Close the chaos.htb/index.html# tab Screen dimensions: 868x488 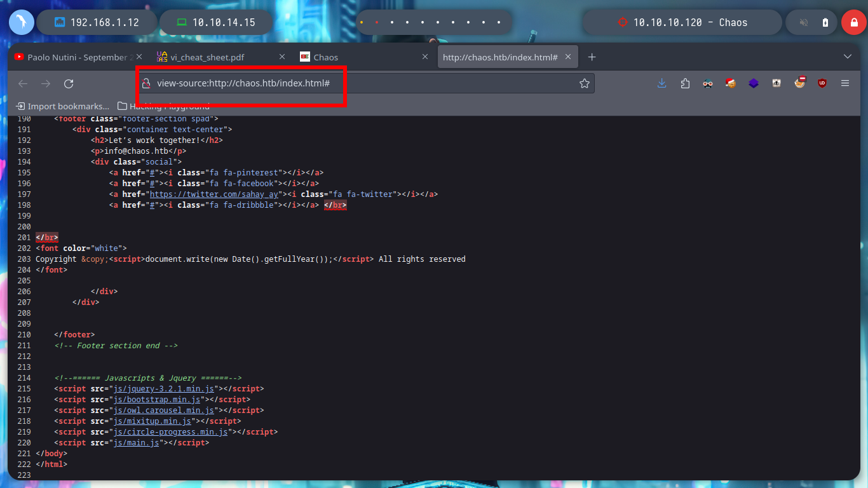click(568, 57)
